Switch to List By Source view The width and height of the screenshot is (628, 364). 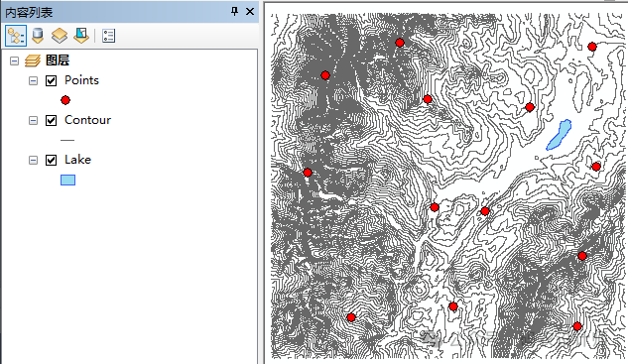coord(38,36)
